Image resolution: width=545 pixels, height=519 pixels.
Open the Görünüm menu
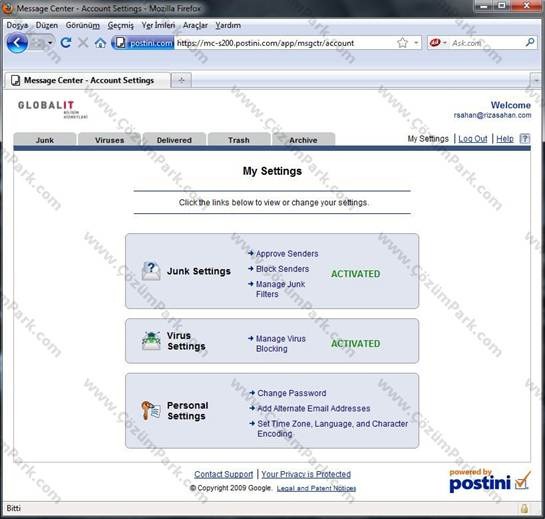point(83,25)
